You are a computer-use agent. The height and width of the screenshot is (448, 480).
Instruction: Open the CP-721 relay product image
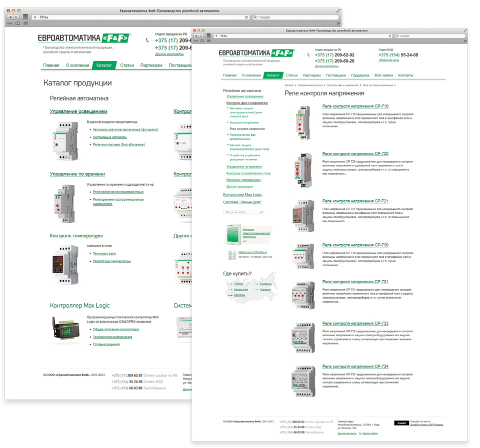tap(303, 216)
